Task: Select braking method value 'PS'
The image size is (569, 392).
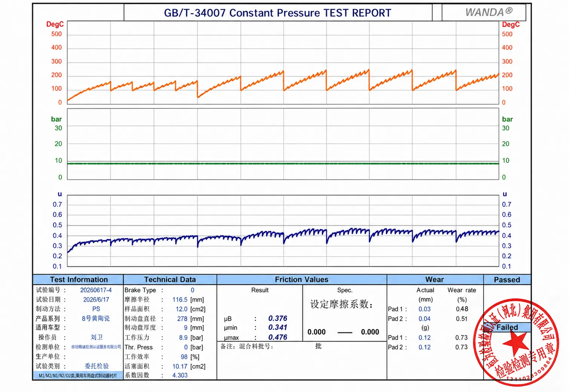Action: coord(96,309)
